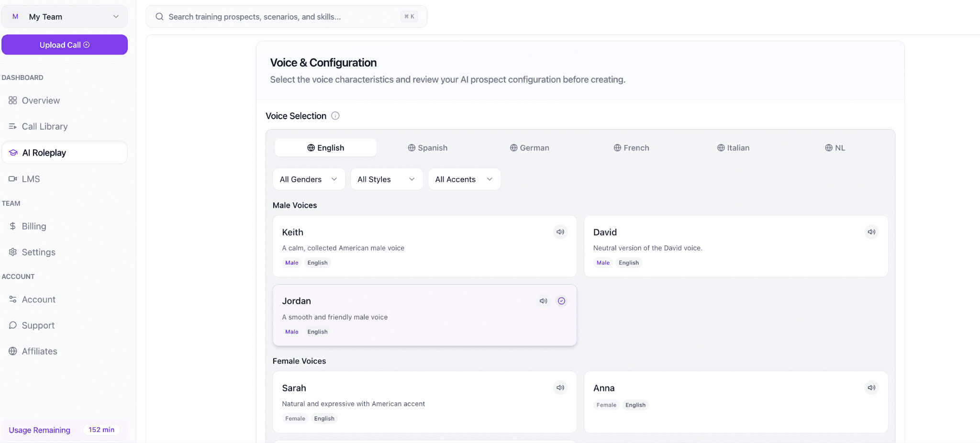Play Keith voice preview speaker icon
Screen dimensions: 980x443
[560, 232]
